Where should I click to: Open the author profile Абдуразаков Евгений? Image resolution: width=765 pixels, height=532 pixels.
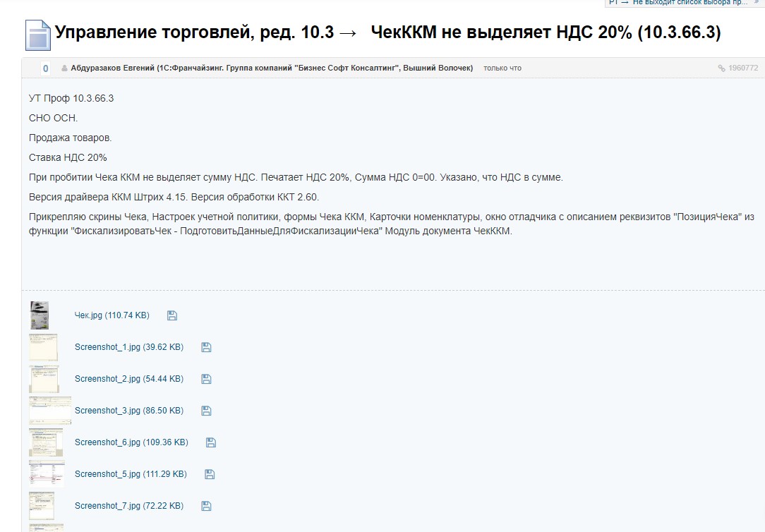click(x=272, y=68)
